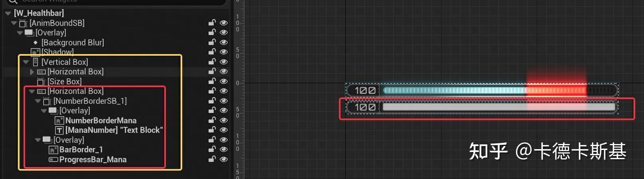
Task: Select the Background Blur item
Action: click(x=73, y=43)
